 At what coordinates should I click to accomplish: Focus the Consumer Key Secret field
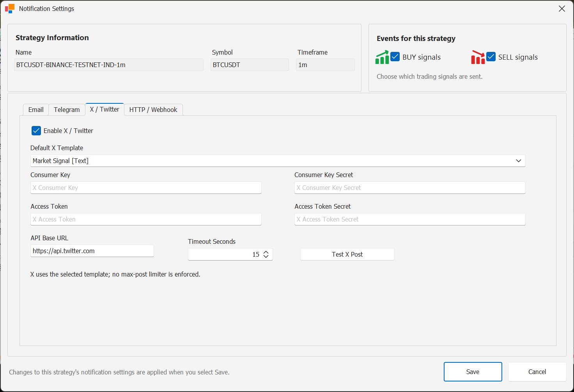click(410, 188)
